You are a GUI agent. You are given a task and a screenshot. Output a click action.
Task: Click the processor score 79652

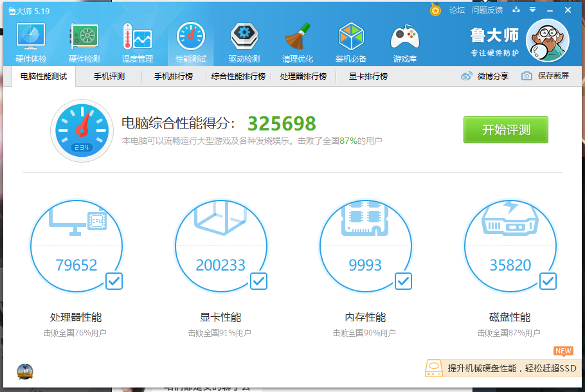pyautogui.click(x=76, y=265)
